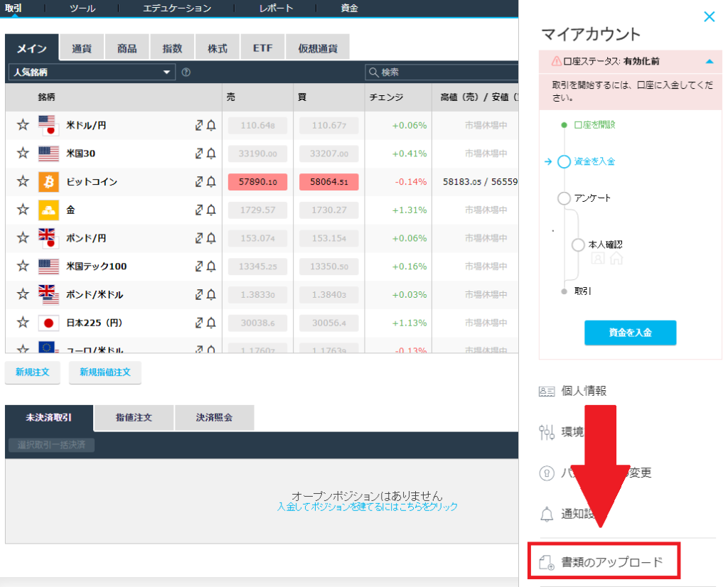
Task: Open the 資金 menu
Action: tap(349, 9)
